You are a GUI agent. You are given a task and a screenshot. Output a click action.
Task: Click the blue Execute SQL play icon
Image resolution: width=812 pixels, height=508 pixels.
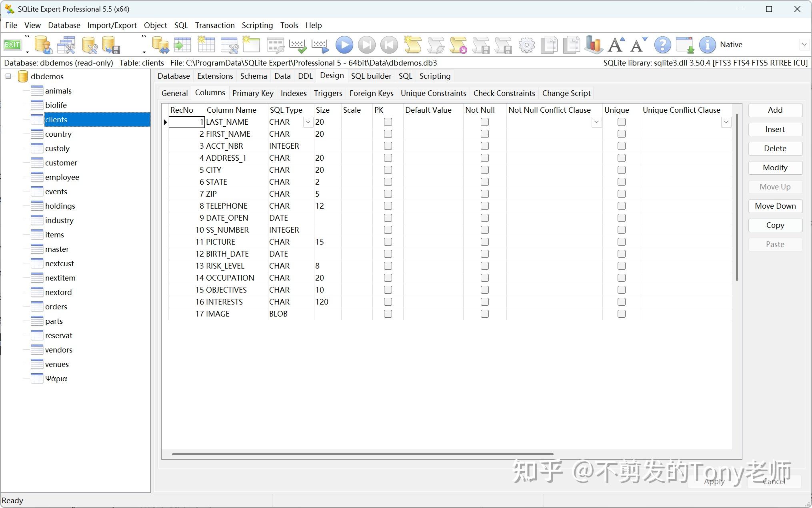point(344,44)
